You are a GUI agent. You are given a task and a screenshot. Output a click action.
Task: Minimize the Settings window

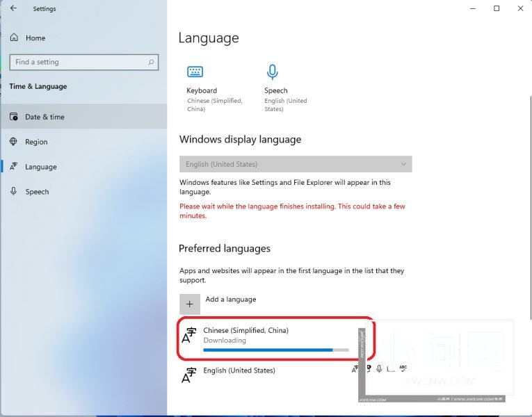pos(473,8)
